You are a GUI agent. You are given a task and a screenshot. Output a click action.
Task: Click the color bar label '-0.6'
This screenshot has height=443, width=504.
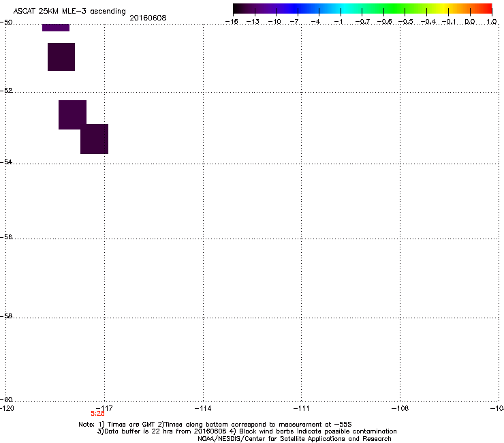384,22
